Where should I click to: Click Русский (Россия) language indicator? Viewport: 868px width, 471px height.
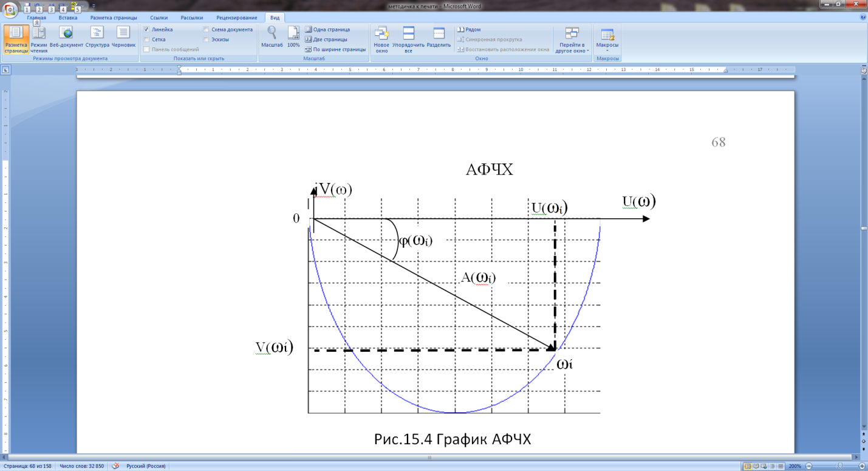tap(146, 466)
